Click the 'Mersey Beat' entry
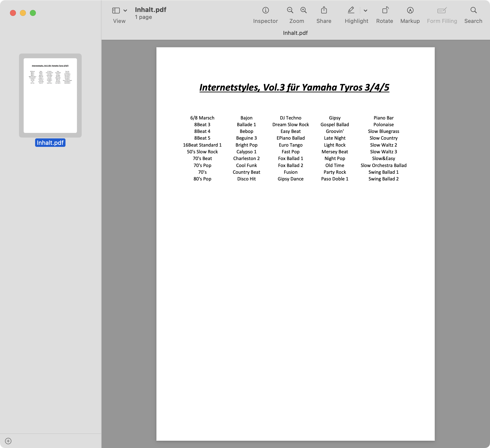 [x=335, y=152]
